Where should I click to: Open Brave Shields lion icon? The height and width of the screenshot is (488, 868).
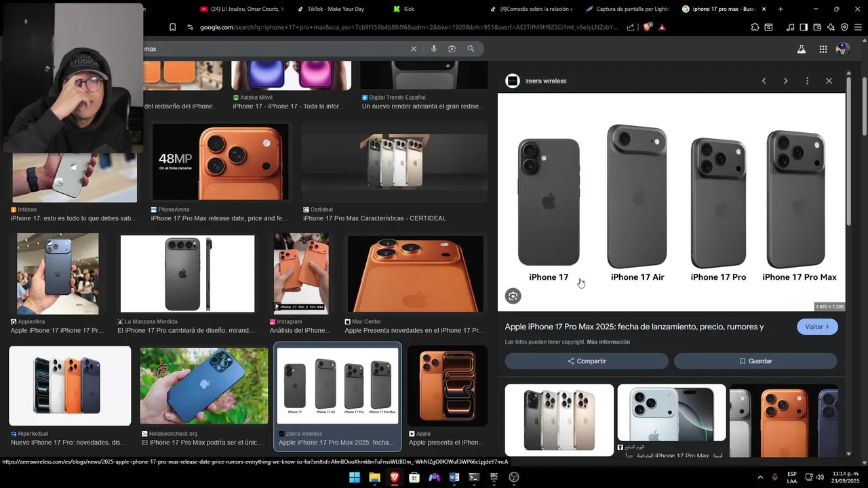point(647,27)
